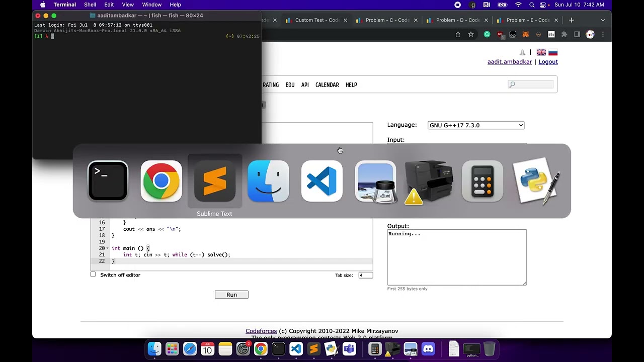Open Calendar from the Dock
Image resolution: width=644 pixels, height=362 pixels.
click(x=207, y=349)
